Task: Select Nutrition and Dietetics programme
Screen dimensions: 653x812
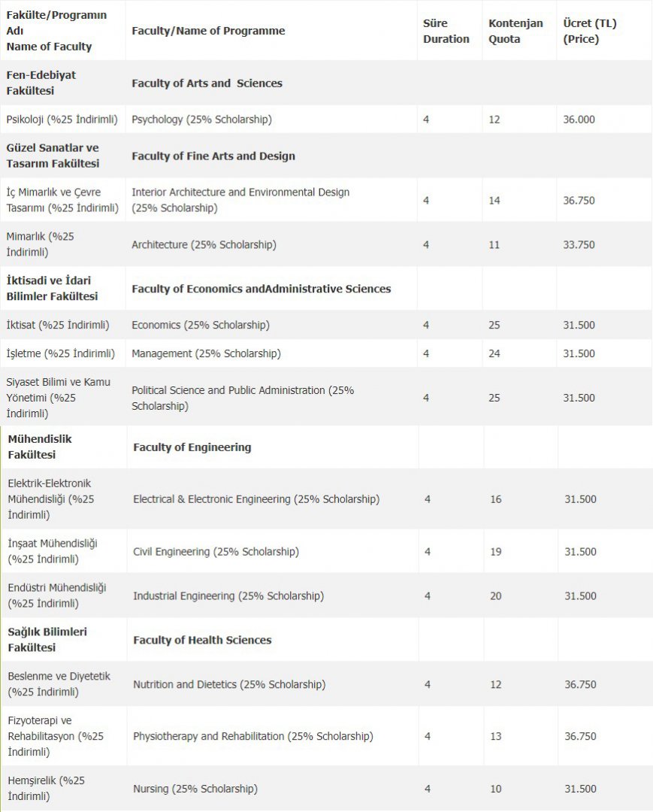Action: pos(229,685)
